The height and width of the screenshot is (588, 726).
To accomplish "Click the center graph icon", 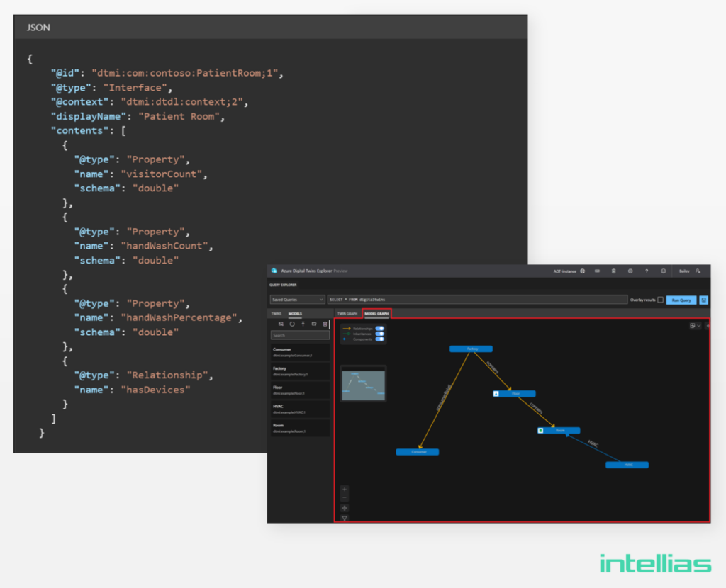I will pyautogui.click(x=345, y=508).
